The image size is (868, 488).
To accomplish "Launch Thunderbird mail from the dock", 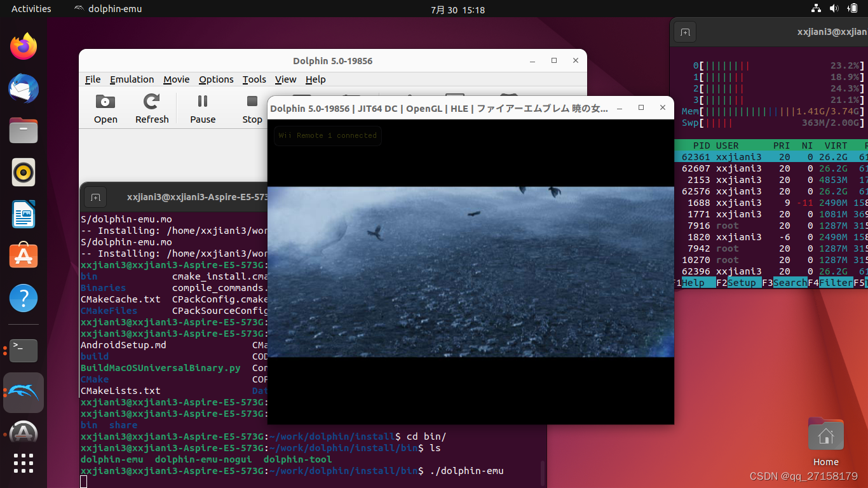I will pyautogui.click(x=24, y=88).
